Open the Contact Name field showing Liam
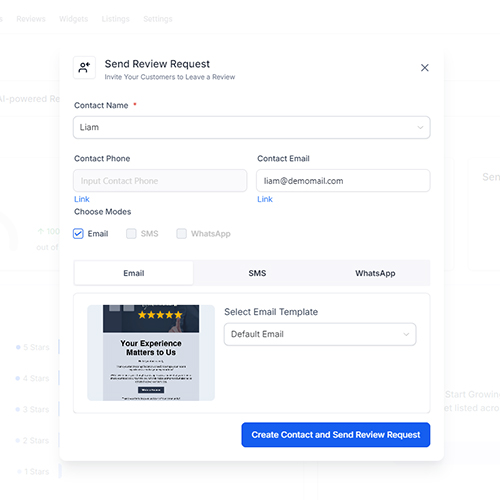This screenshot has width=500, height=500. click(252, 127)
